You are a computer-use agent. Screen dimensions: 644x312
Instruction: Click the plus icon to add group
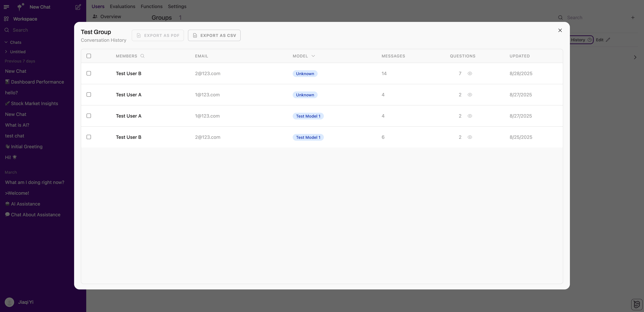633,18
